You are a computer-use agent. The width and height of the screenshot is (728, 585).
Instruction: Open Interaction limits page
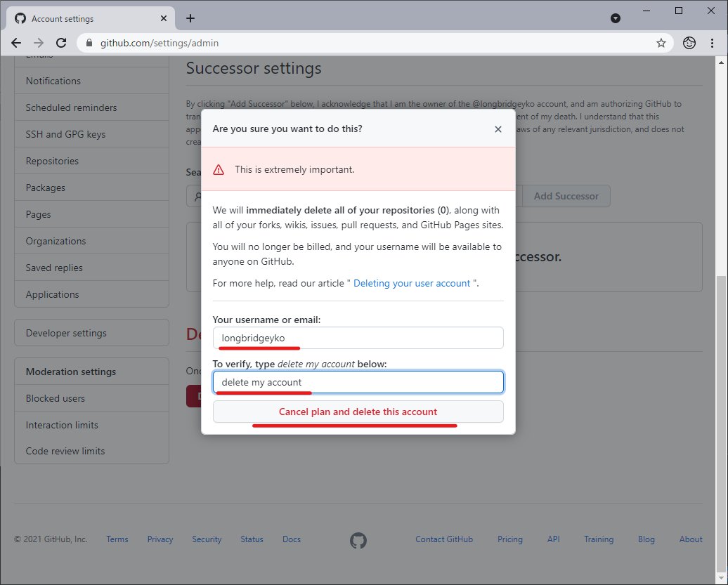[x=91, y=425]
